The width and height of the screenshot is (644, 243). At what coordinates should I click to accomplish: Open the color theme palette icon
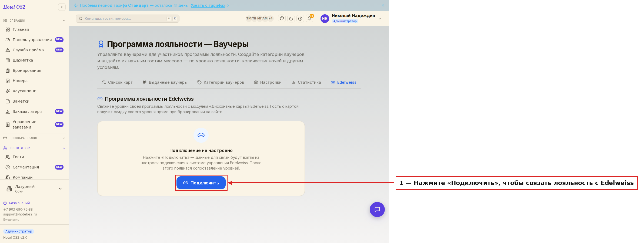coord(282,19)
